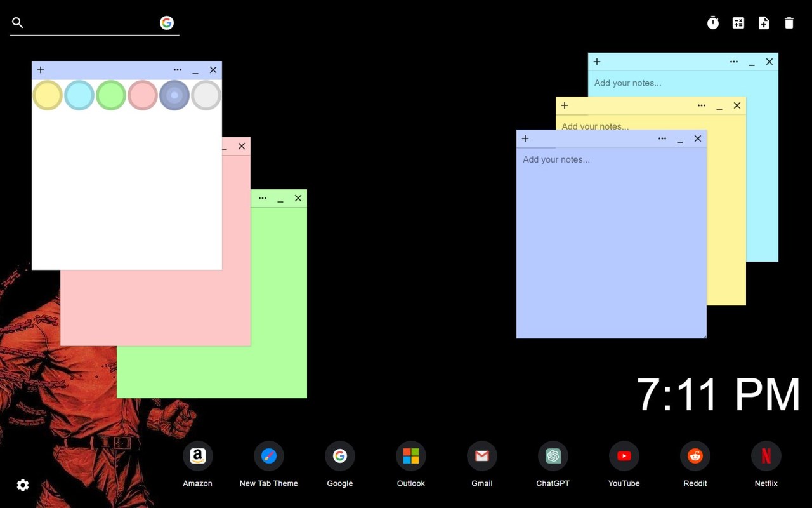Click in the search input field
Screen dimensions: 812x508
92,23
